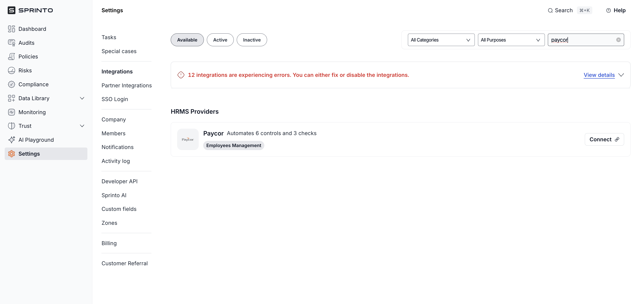Viewport: 644px width, 304px height.
Task: Open Partner Integrations settings section
Action: [x=126, y=85]
